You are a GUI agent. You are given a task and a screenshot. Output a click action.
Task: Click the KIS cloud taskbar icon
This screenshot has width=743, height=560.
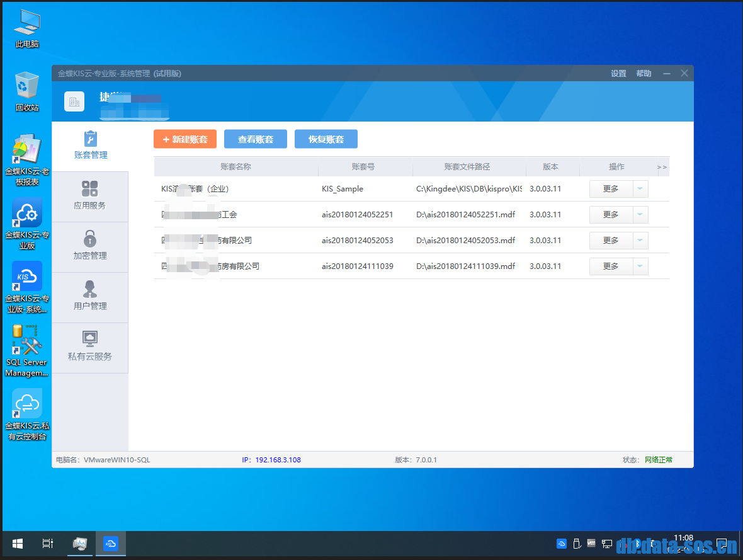(110, 544)
